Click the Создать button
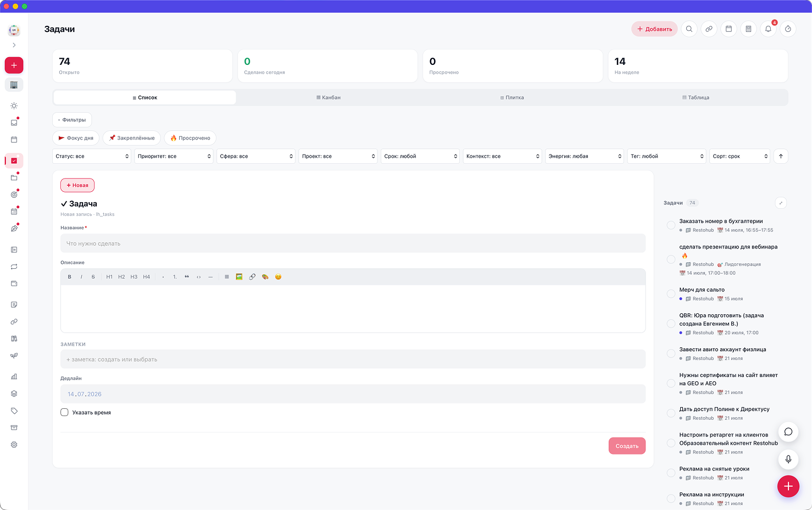 627,446
